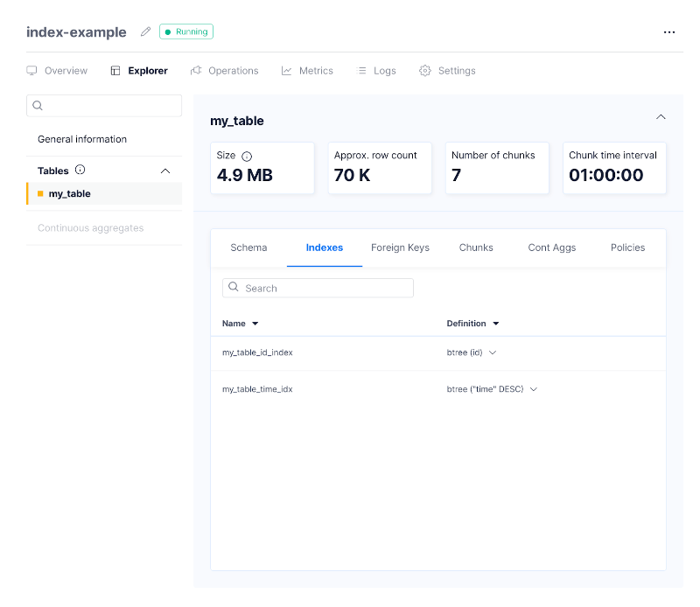Open the Chunks tab
The height and width of the screenshot is (607, 700).
[476, 248]
